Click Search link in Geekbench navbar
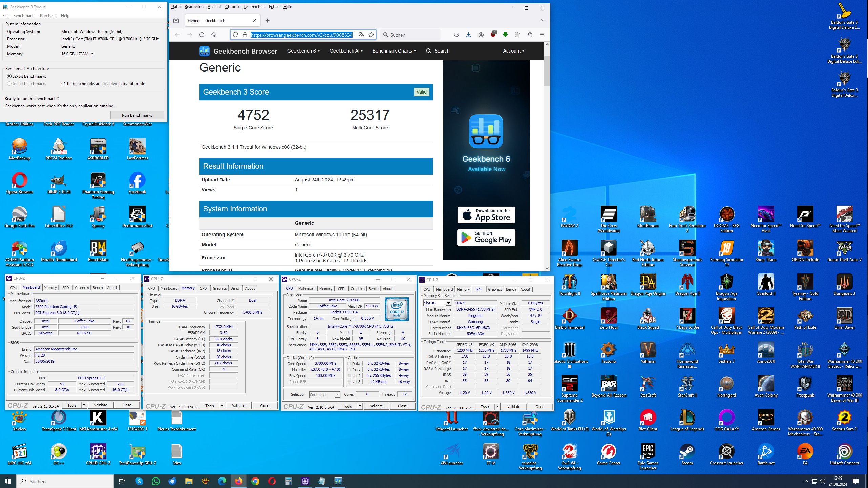The height and width of the screenshot is (488, 868). pos(438,51)
